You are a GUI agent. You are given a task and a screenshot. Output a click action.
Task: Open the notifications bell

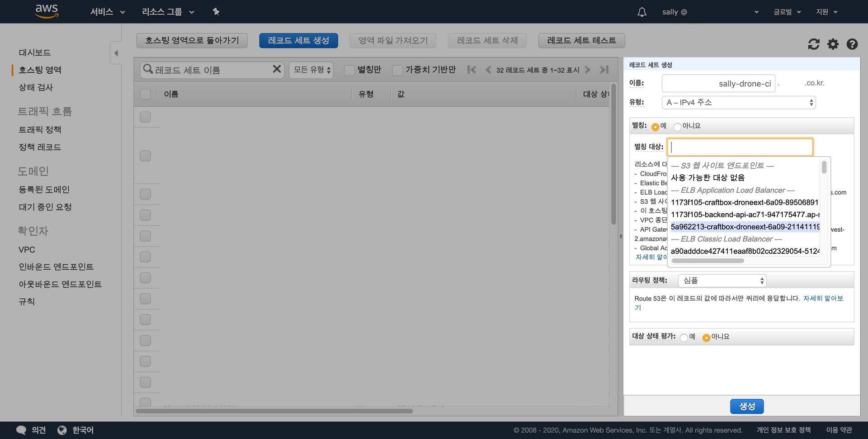pos(642,12)
